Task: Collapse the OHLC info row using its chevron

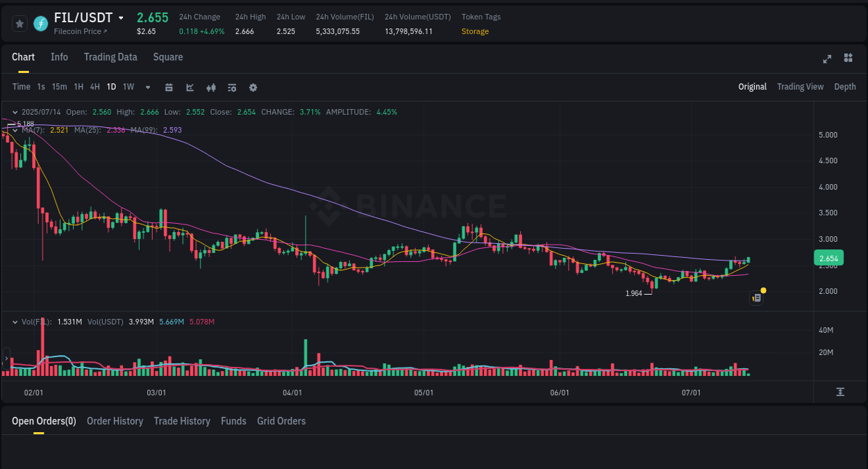Action: coord(14,111)
